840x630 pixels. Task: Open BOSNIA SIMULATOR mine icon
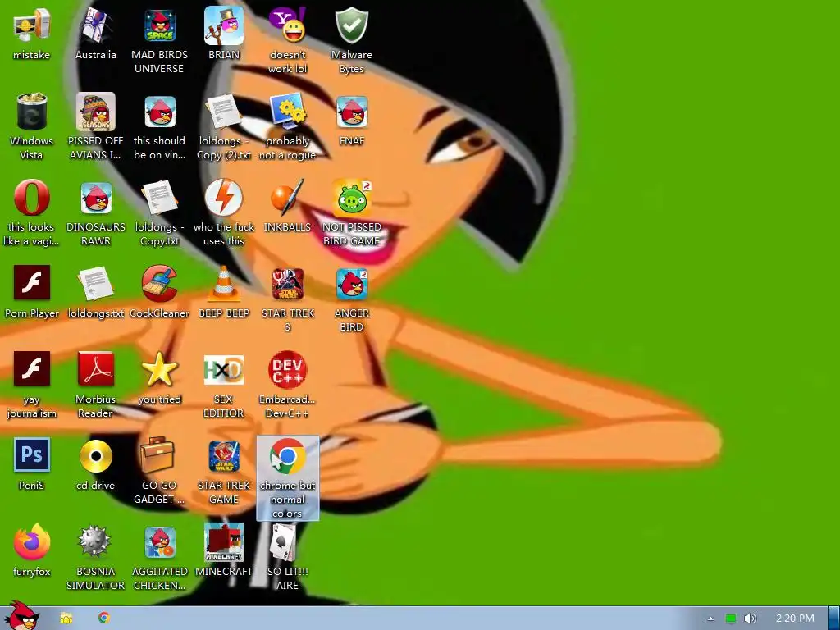tap(95, 541)
